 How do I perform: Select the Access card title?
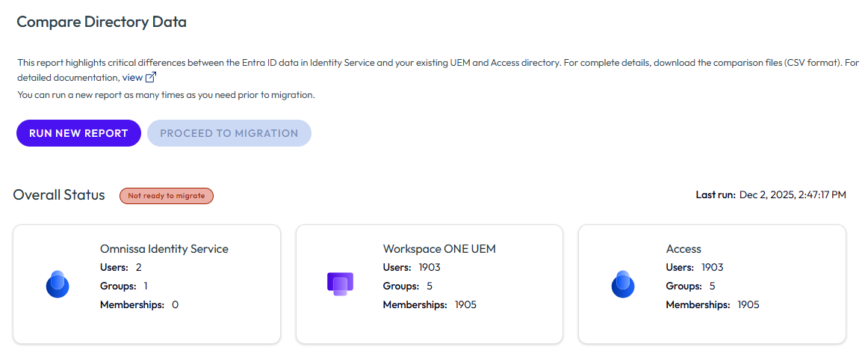click(683, 249)
